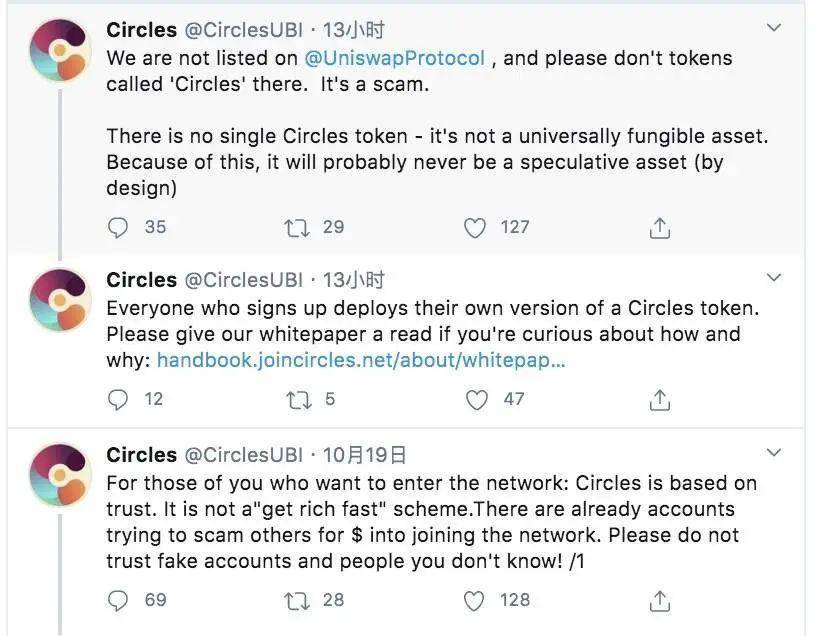Reply to the Uniswap scam warning tweet

tap(118, 228)
